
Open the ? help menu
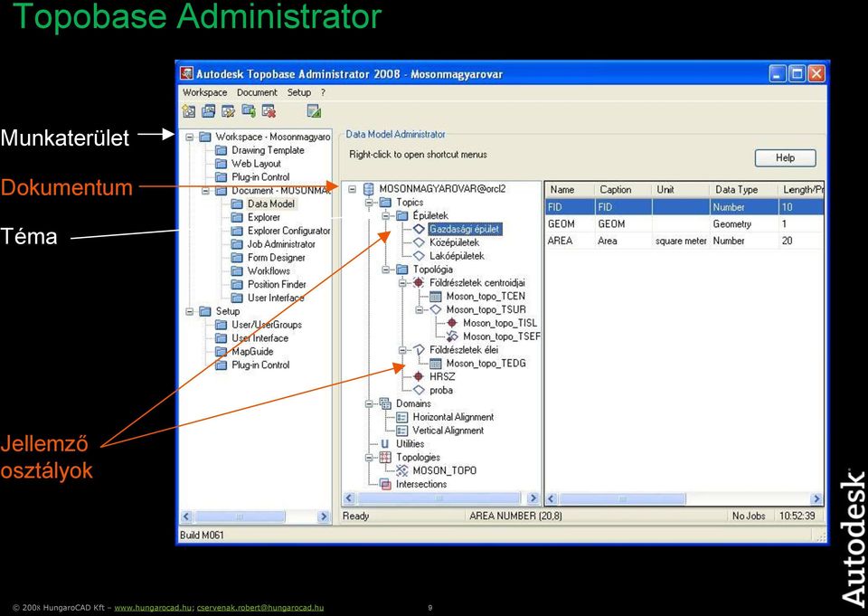point(324,92)
